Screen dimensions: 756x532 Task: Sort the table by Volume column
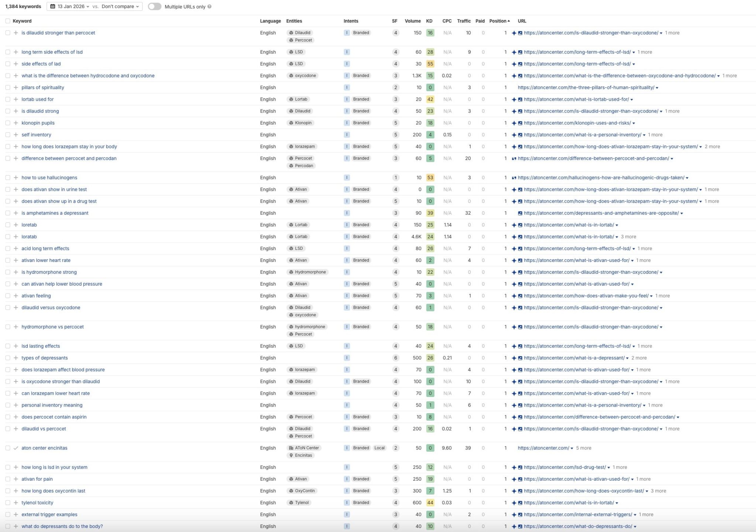pos(412,21)
